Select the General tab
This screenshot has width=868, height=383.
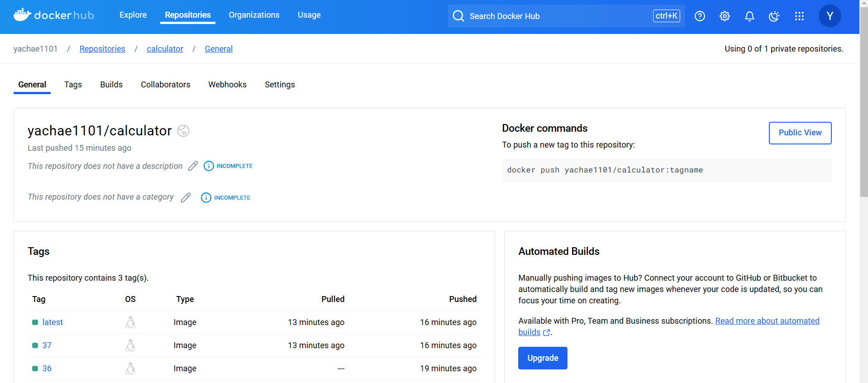pos(32,85)
